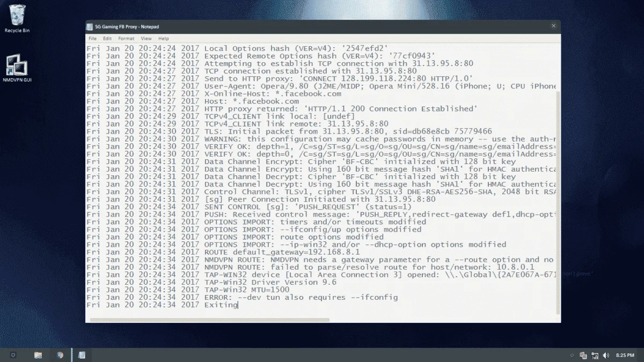The height and width of the screenshot is (362, 644).
Task: Open the File menu in Notepad
Action: (x=92, y=39)
